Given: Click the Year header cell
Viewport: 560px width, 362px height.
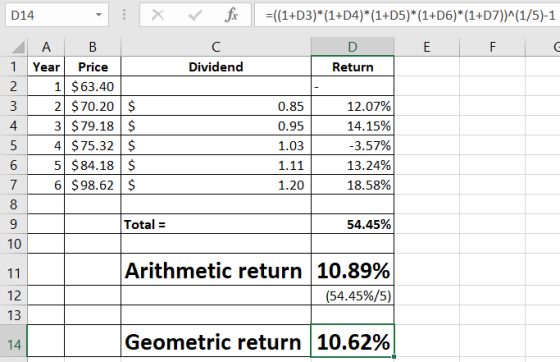Looking at the screenshot, I should click(46, 66).
